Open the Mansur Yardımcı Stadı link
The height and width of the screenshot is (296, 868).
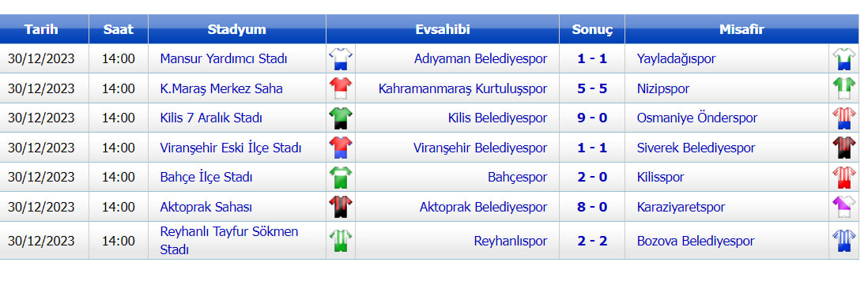pos(224,58)
